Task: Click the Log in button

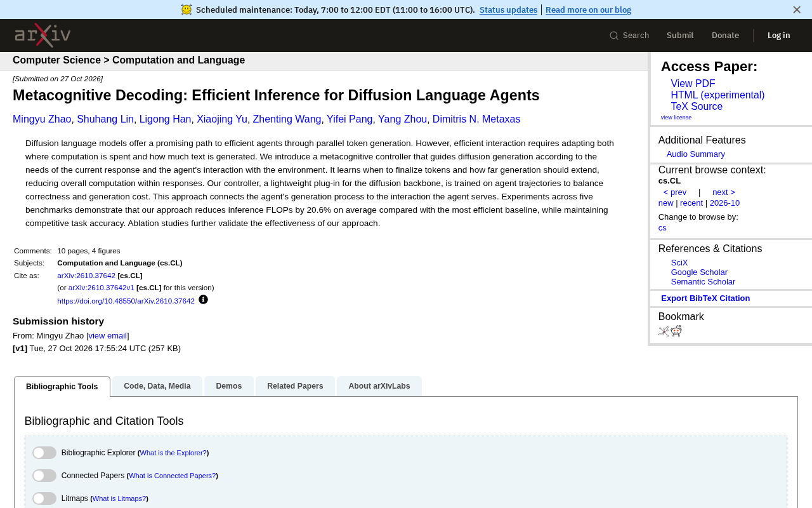Action: [x=779, y=36]
